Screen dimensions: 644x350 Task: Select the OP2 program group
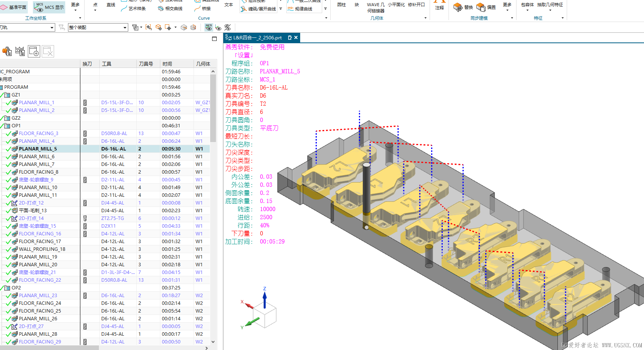[x=16, y=288]
